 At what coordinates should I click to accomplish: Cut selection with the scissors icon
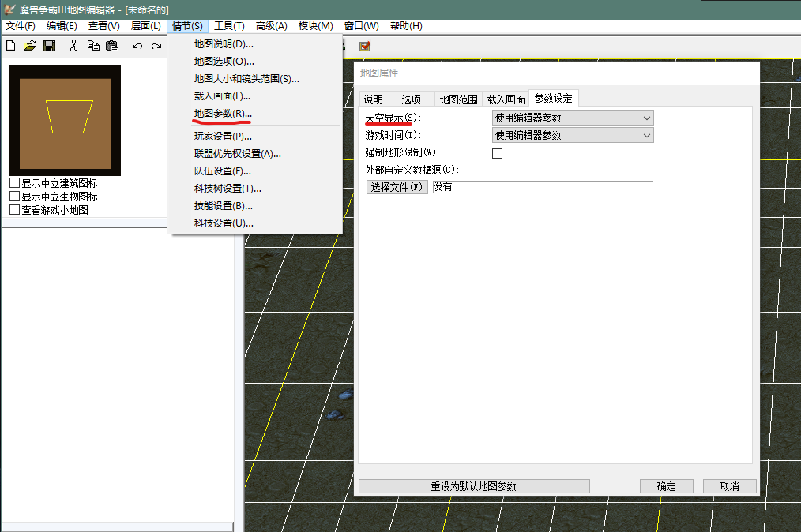[x=74, y=46]
